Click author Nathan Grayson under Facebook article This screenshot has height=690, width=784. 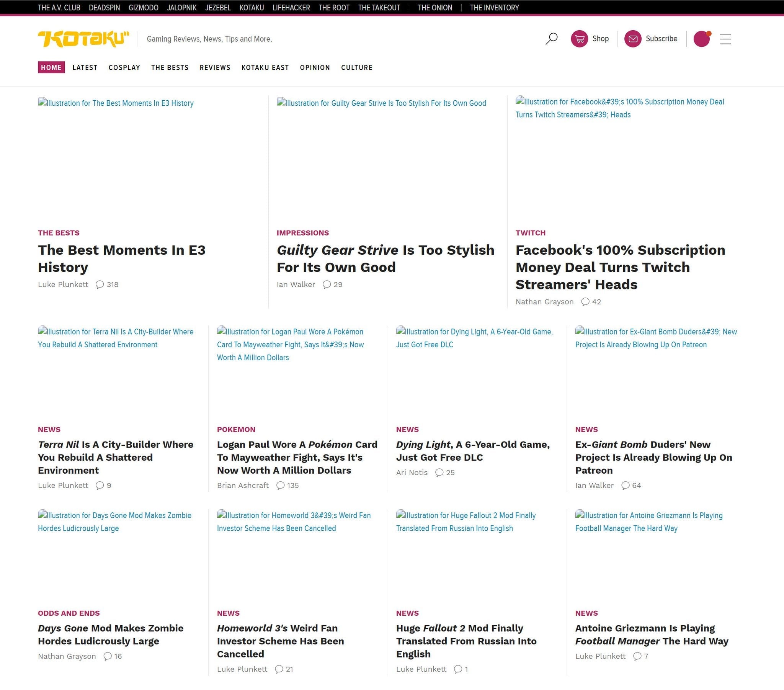(x=544, y=302)
